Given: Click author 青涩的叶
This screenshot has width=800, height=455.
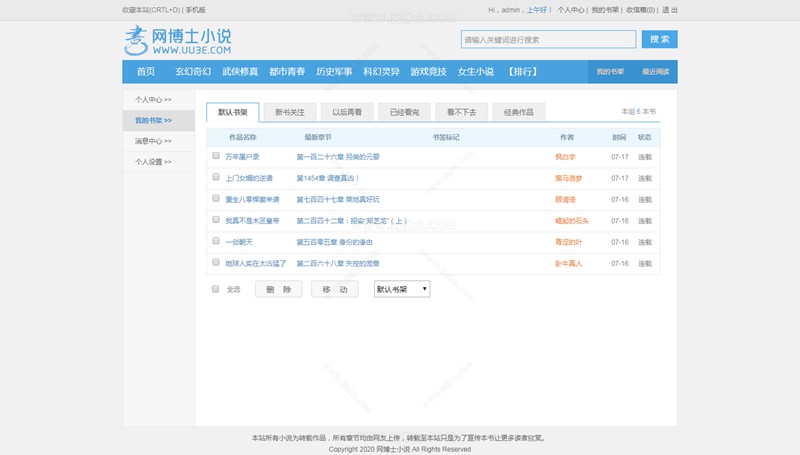Looking at the screenshot, I should pyautogui.click(x=568, y=242).
